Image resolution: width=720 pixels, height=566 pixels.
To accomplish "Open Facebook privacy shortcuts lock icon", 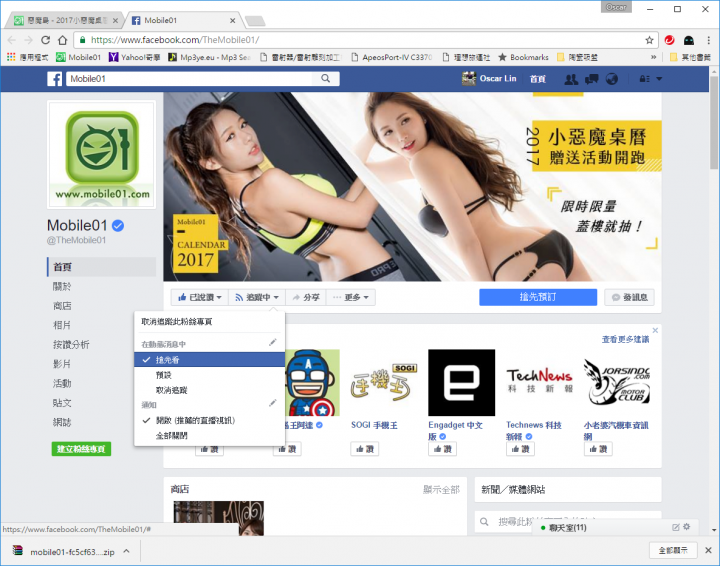I will click(645, 79).
